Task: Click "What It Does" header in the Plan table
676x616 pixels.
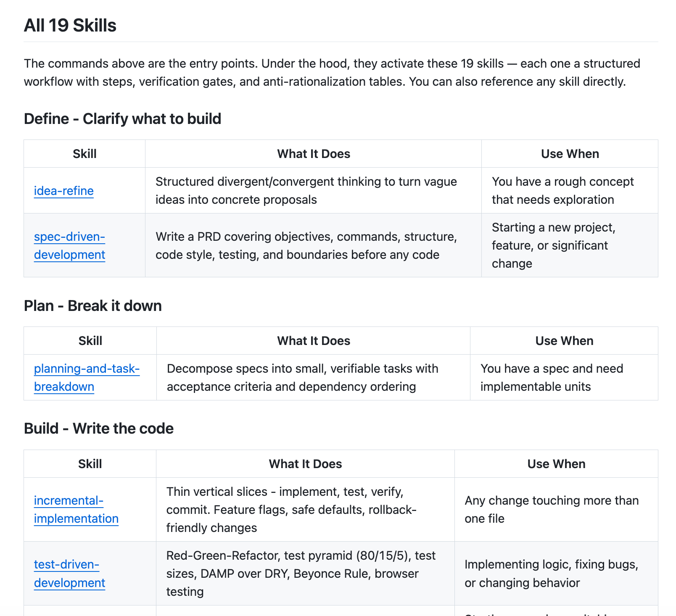Action: (314, 341)
